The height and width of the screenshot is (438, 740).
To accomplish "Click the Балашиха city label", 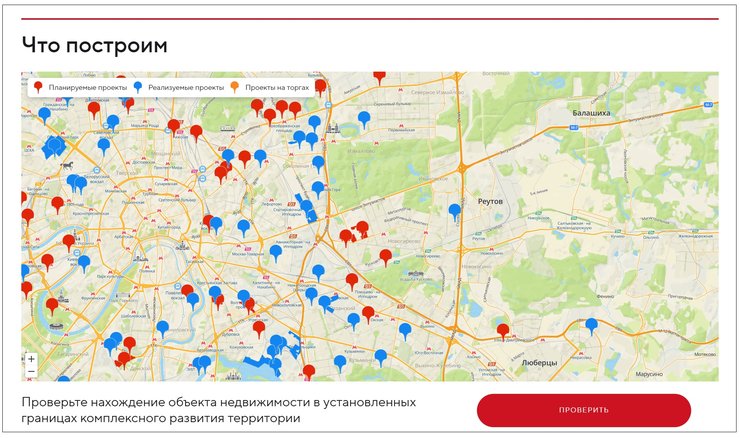I will click(x=591, y=113).
